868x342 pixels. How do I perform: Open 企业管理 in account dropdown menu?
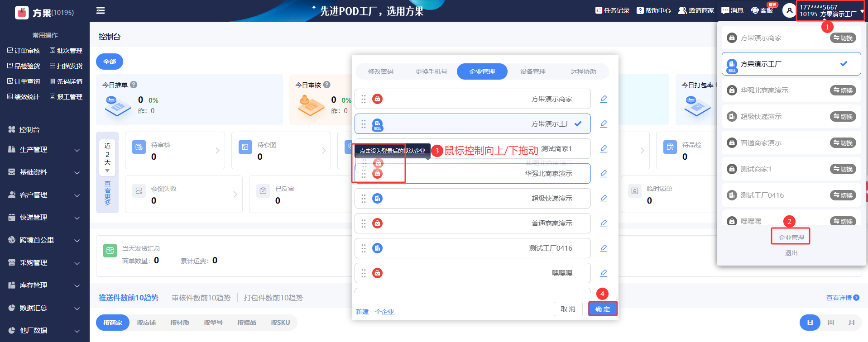click(791, 237)
